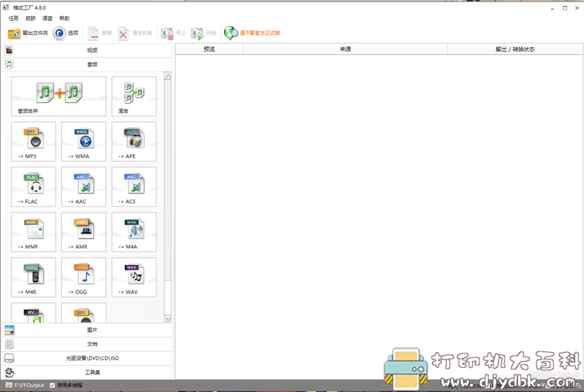This screenshot has height=392, width=584.
Task: Click the 输出 / 转换状态 column header
Action: tap(515, 49)
